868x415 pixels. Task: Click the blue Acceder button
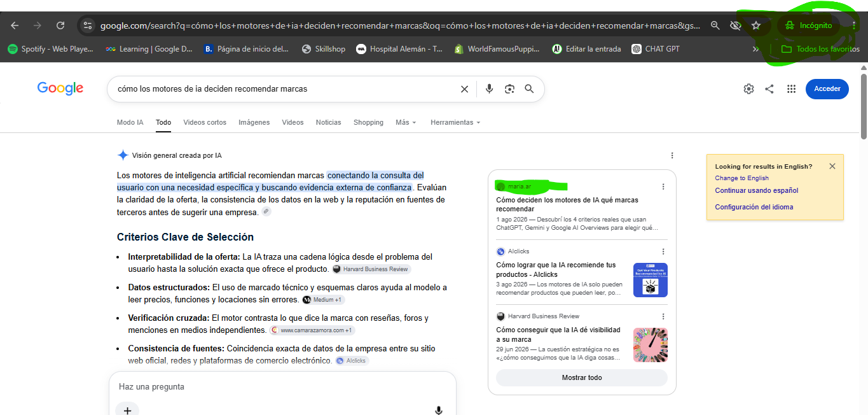[827, 89]
